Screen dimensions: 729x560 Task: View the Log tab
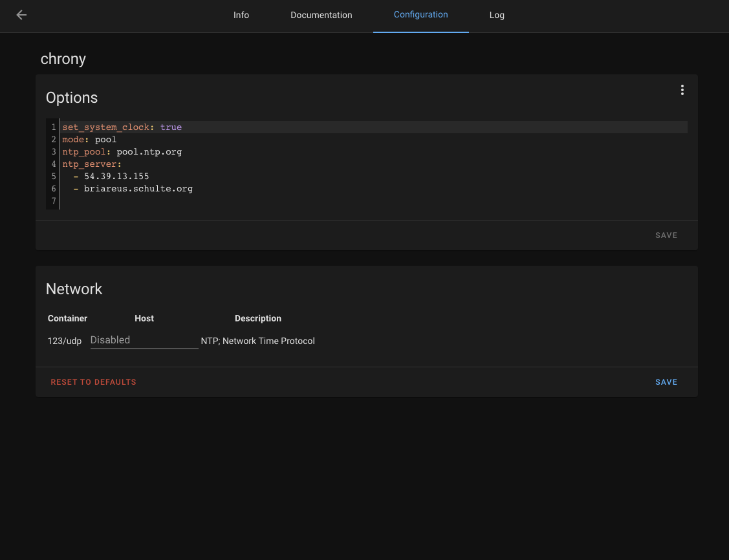[497, 15]
